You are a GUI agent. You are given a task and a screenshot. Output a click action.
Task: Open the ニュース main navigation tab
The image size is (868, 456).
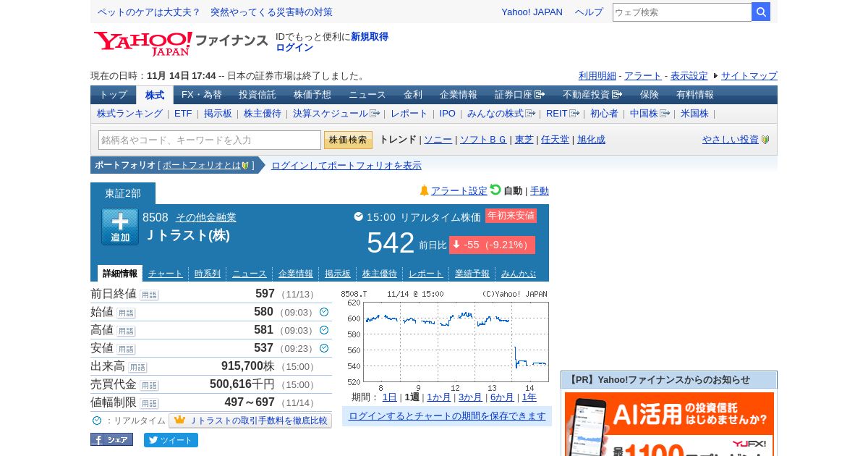click(367, 95)
